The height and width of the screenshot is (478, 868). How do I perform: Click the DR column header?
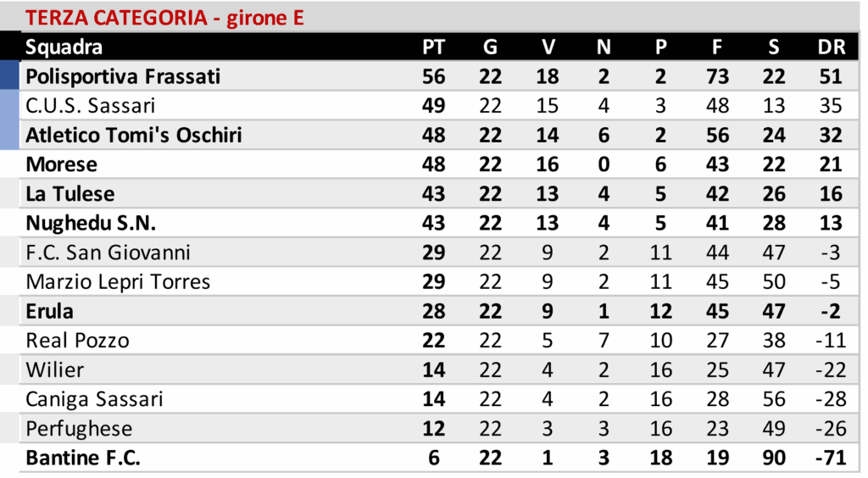(831, 47)
